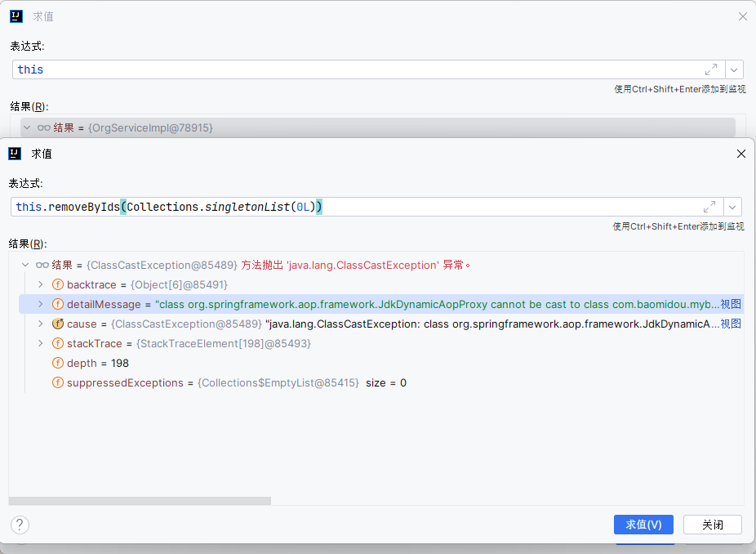Click the horizontal scrollbar at bottom
Image resolution: width=756 pixels, height=554 pixels.
click(x=139, y=500)
